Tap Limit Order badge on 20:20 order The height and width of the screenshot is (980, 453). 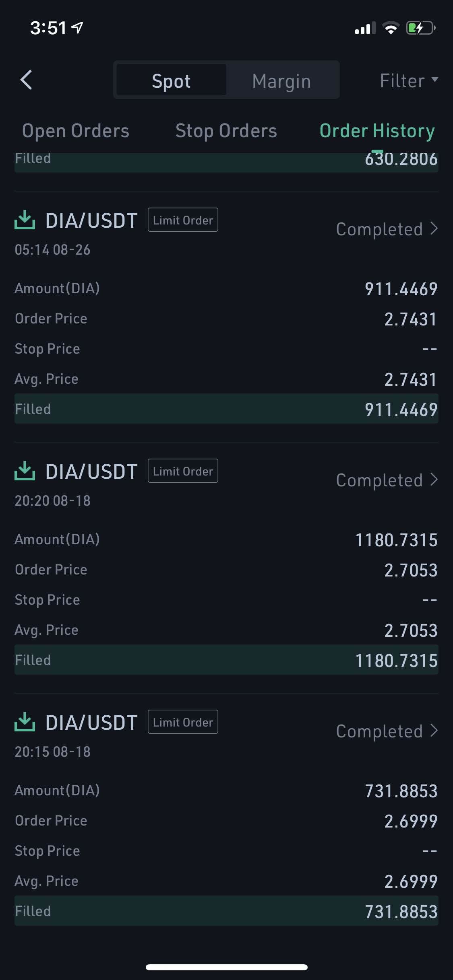183,471
